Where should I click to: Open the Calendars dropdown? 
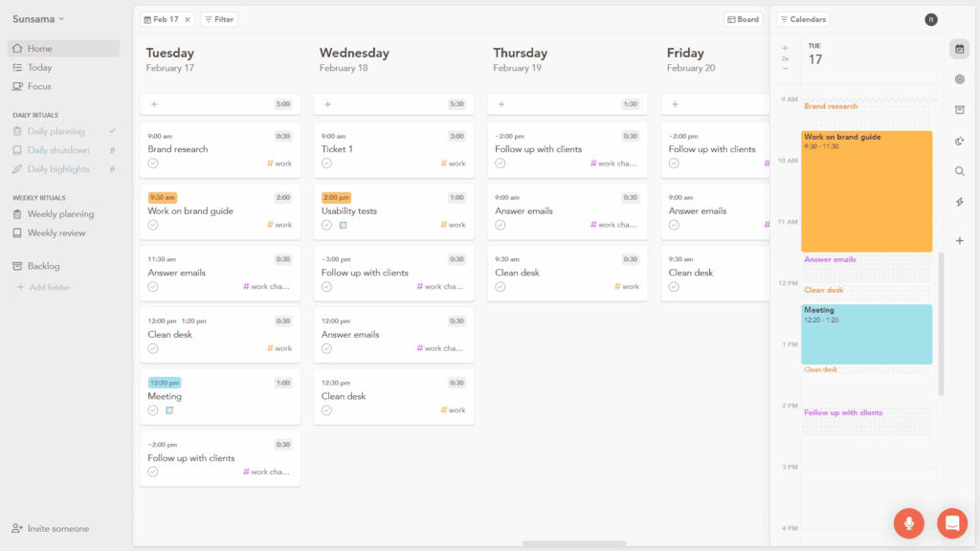coord(802,19)
